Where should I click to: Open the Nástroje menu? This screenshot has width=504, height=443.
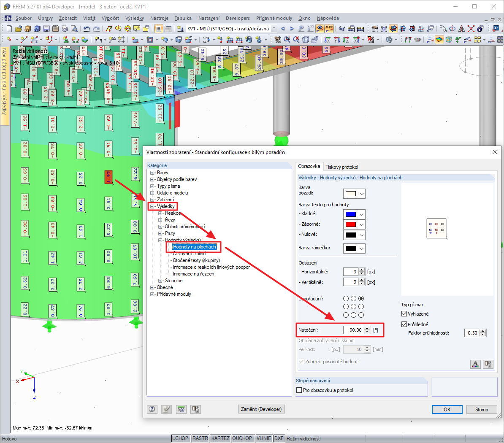159,18
